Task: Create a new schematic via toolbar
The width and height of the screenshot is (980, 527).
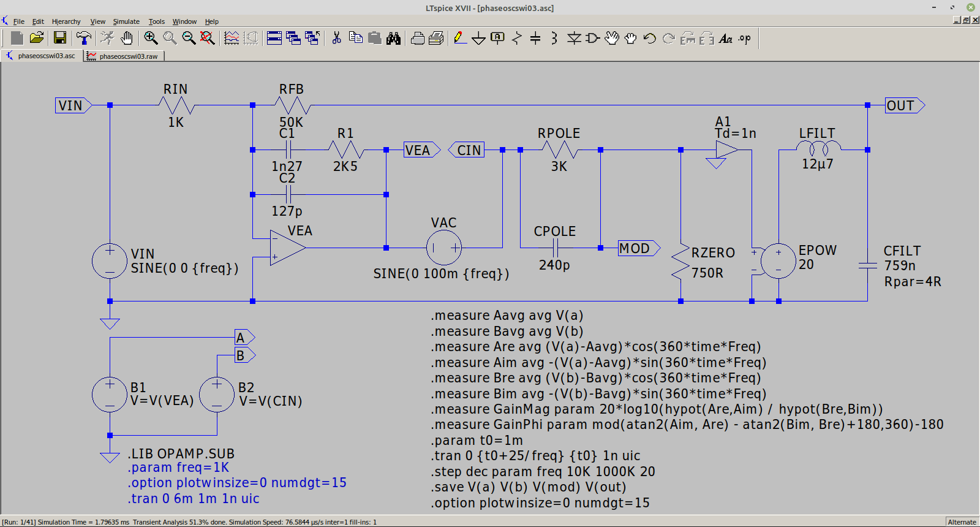Action: click(x=17, y=38)
